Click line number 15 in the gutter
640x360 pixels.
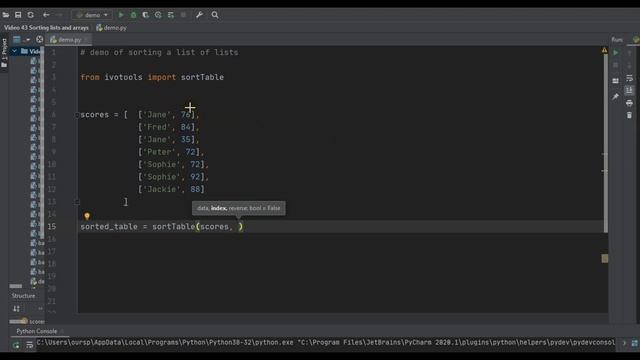(x=52, y=227)
